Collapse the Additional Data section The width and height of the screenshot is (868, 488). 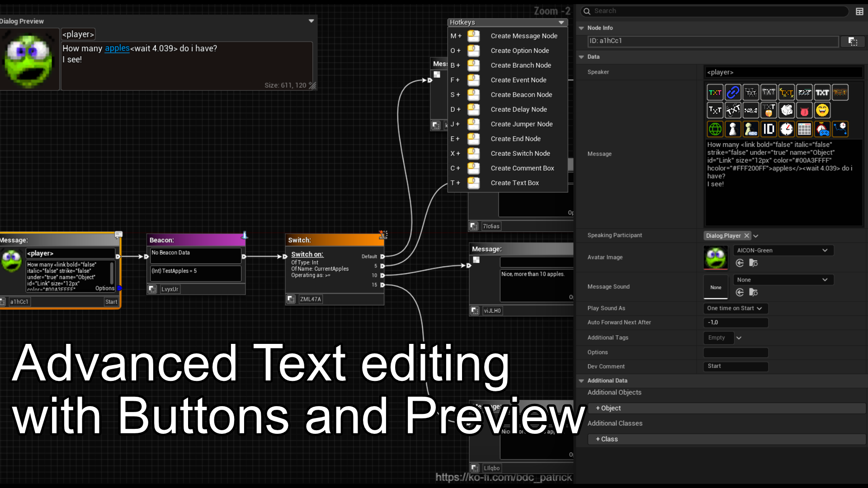[581, 381]
